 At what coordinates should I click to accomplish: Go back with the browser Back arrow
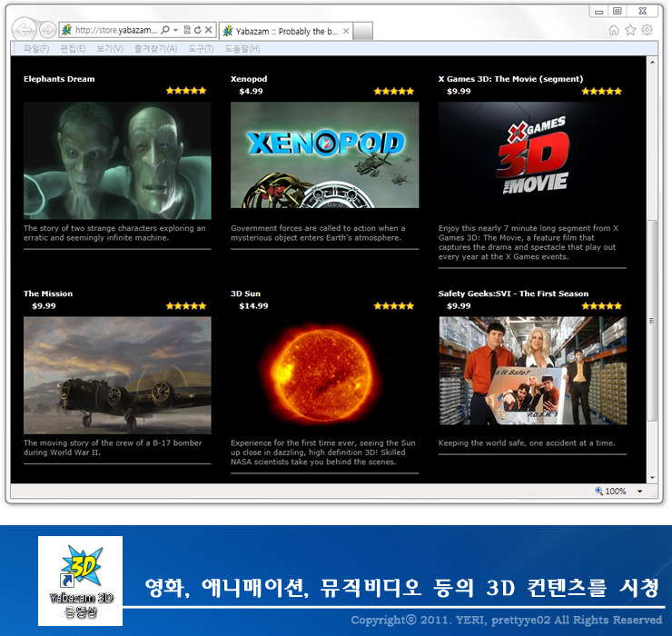tap(24, 30)
